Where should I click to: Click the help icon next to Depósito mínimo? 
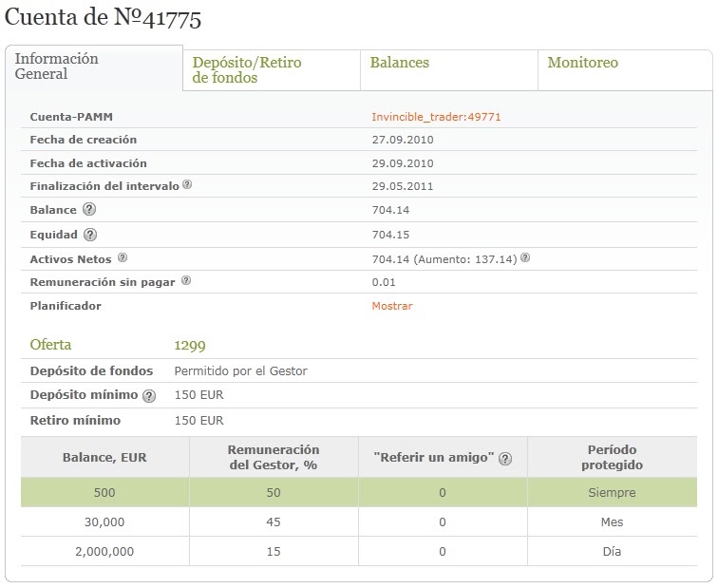149,396
